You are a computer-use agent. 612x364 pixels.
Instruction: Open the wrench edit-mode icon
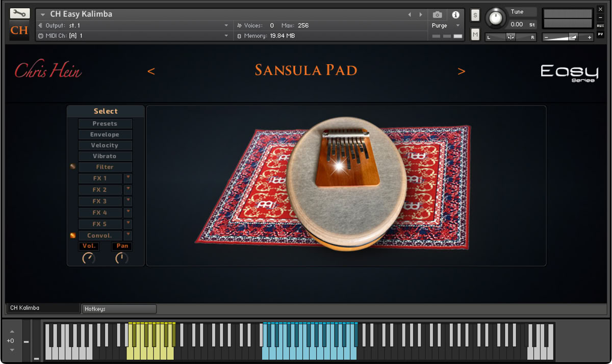pos(19,13)
